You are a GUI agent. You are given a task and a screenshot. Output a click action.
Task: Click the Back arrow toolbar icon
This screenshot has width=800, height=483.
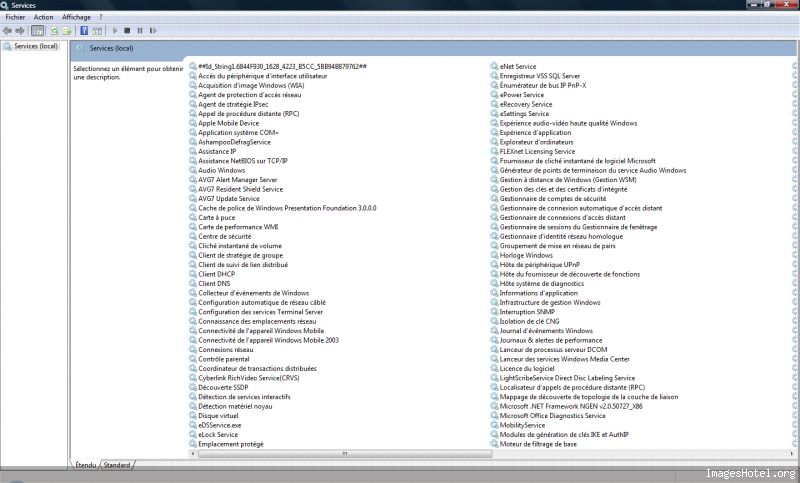(x=8, y=31)
